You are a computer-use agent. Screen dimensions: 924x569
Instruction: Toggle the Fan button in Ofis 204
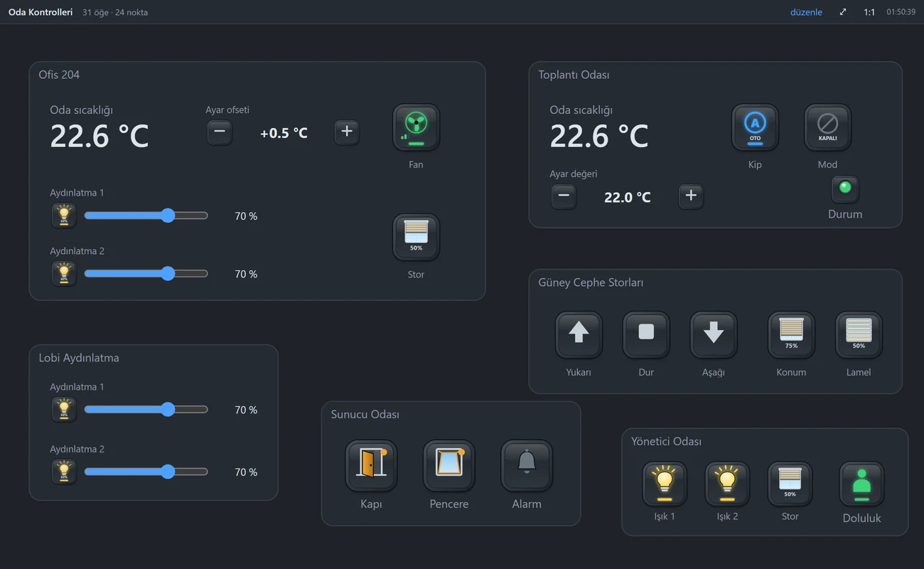click(x=416, y=128)
